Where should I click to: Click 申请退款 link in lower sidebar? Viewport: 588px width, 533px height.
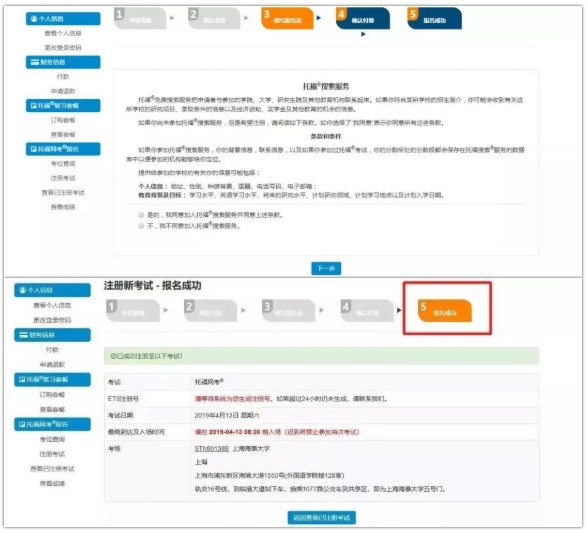pyautogui.click(x=52, y=365)
